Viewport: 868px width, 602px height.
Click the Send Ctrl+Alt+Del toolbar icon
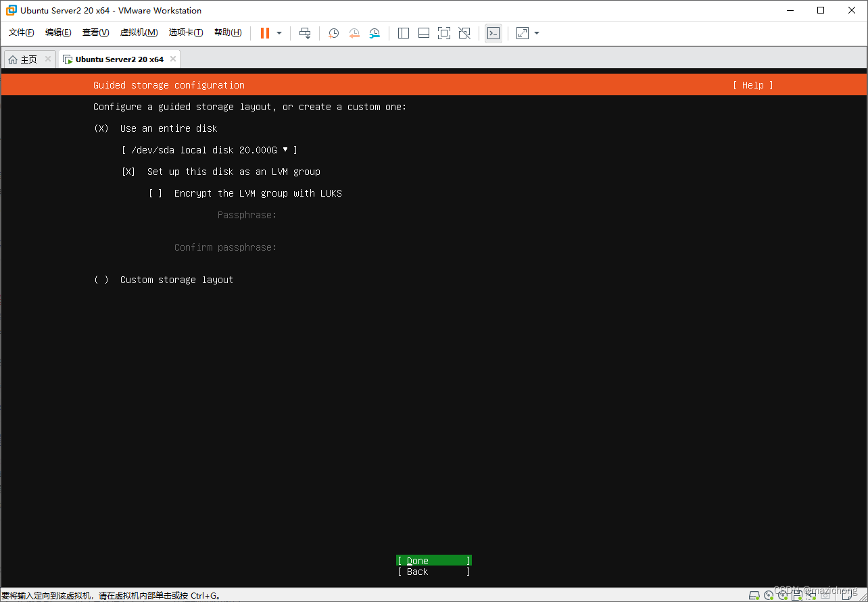click(x=305, y=33)
